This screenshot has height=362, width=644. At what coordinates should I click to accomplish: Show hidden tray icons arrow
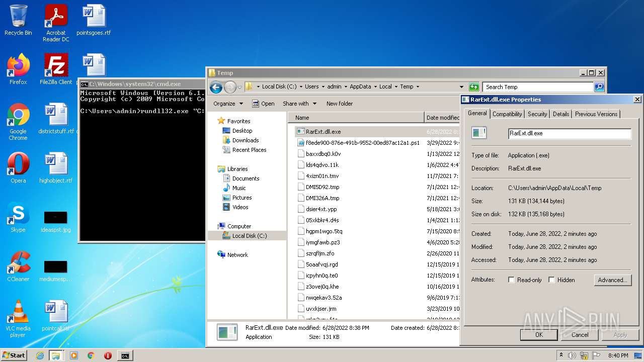pyautogui.click(x=561, y=355)
